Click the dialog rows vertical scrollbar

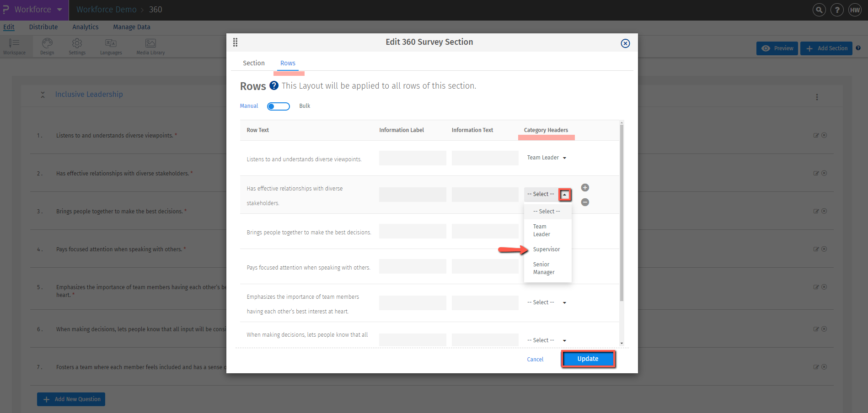click(622, 212)
